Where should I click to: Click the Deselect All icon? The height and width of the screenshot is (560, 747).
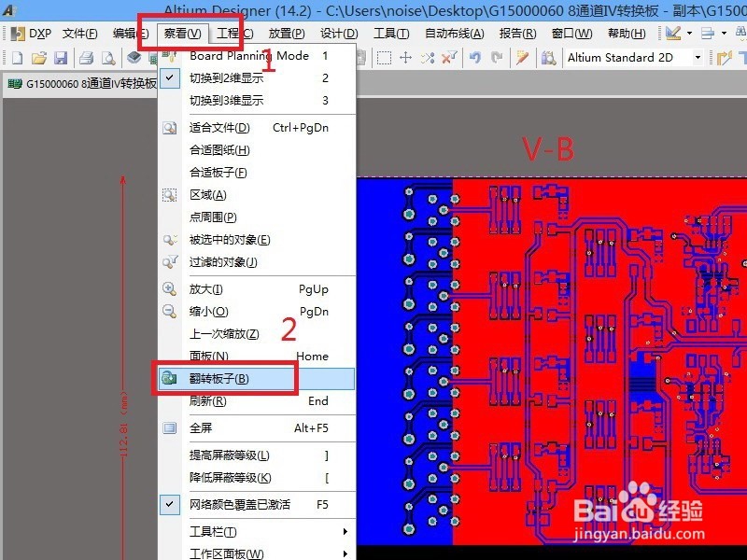(428, 58)
